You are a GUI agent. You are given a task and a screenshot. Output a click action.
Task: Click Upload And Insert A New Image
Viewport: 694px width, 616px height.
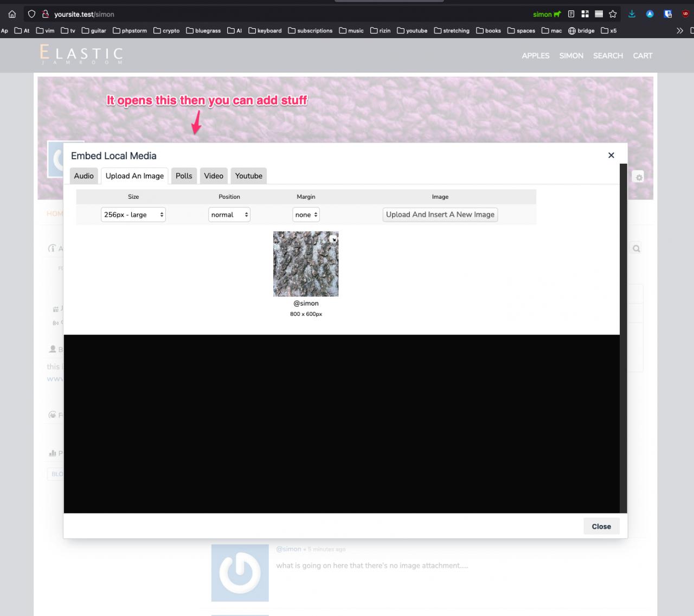click(440, 215)
